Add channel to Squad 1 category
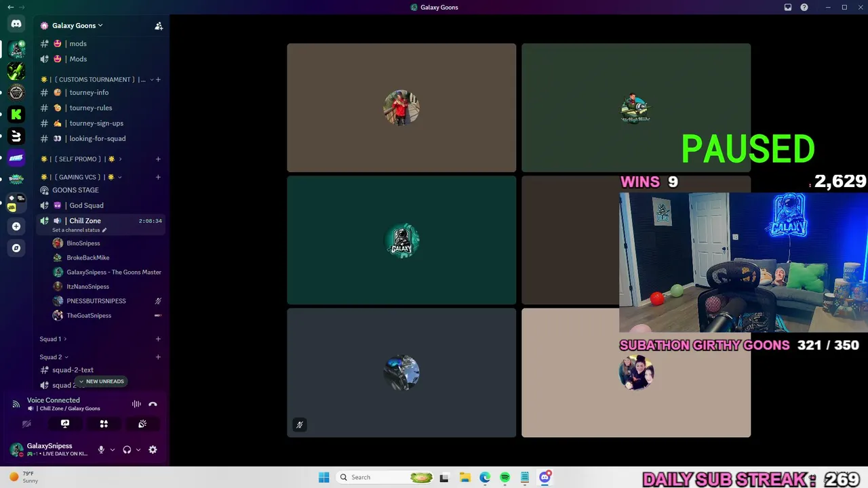This screenshot has width=868, height=488. tap(158, 339)
